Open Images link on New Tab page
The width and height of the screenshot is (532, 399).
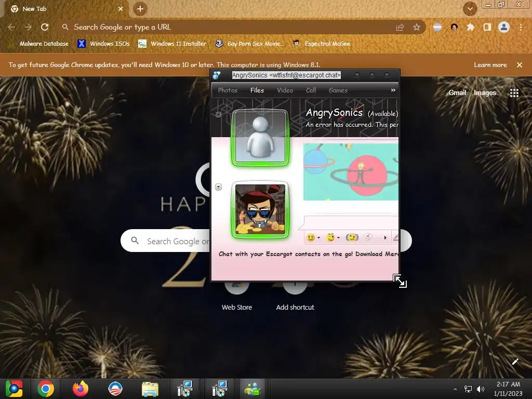coord(485,92)
